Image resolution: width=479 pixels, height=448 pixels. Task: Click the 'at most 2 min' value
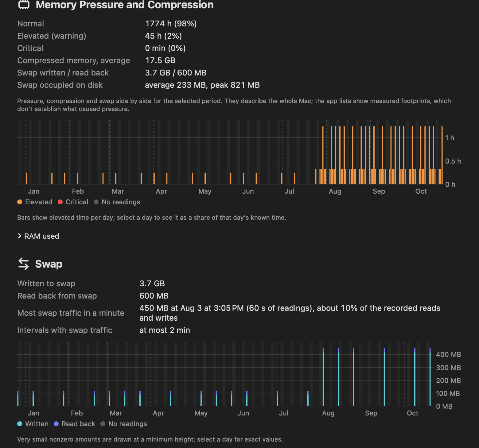click(x=165, y=330)
